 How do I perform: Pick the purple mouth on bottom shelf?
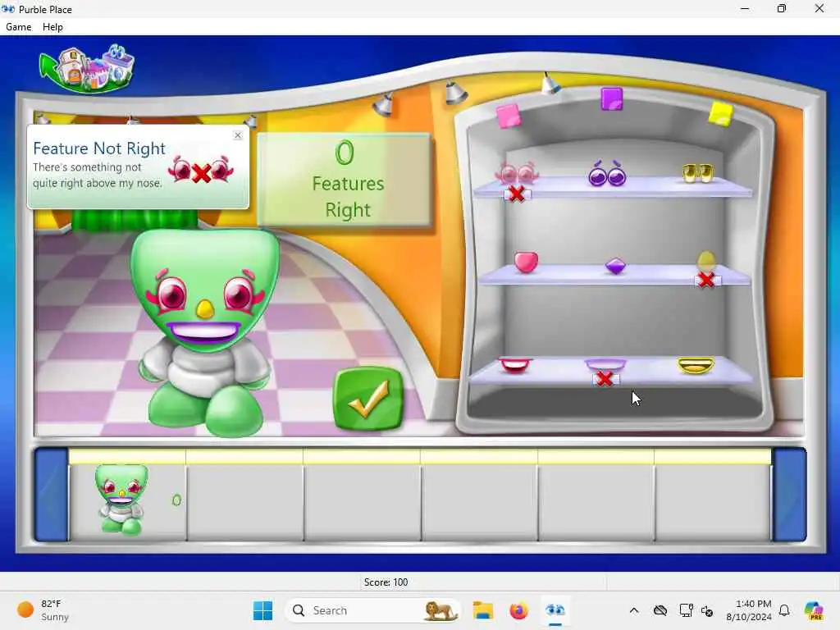(x=605, y=365)
